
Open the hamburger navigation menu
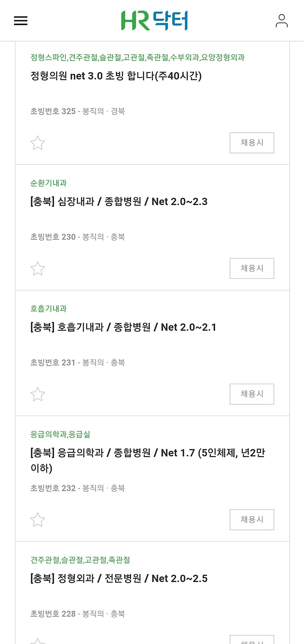(21, 21)
